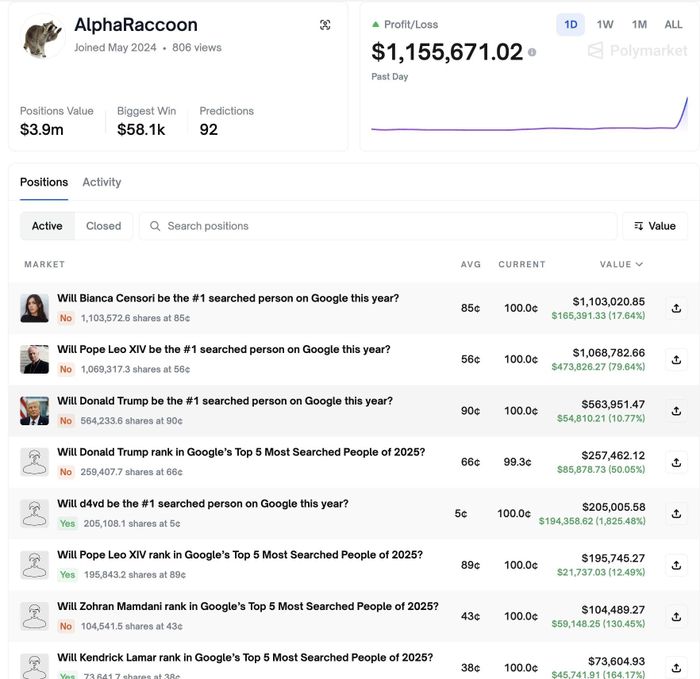Share the Kendrick Lamar position
Screen dimensions: 700x679
[x=676, y=668]
